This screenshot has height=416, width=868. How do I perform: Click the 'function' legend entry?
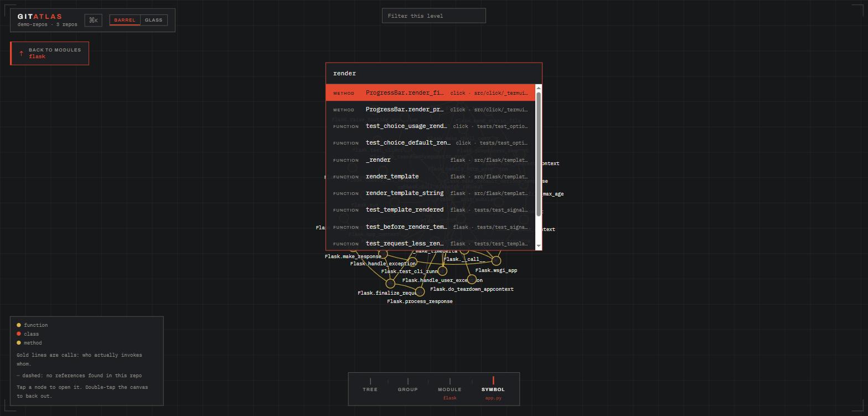pos(32,325)
